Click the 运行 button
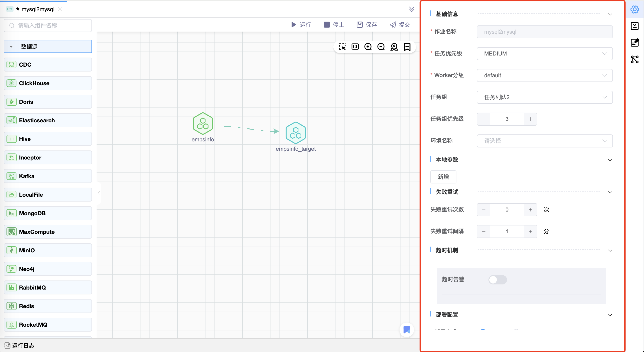This screenshot has height=352, width=644. tap(301, 25)
